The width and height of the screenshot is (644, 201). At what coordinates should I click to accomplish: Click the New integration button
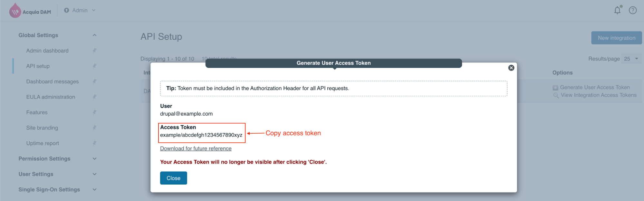[617, 38]
